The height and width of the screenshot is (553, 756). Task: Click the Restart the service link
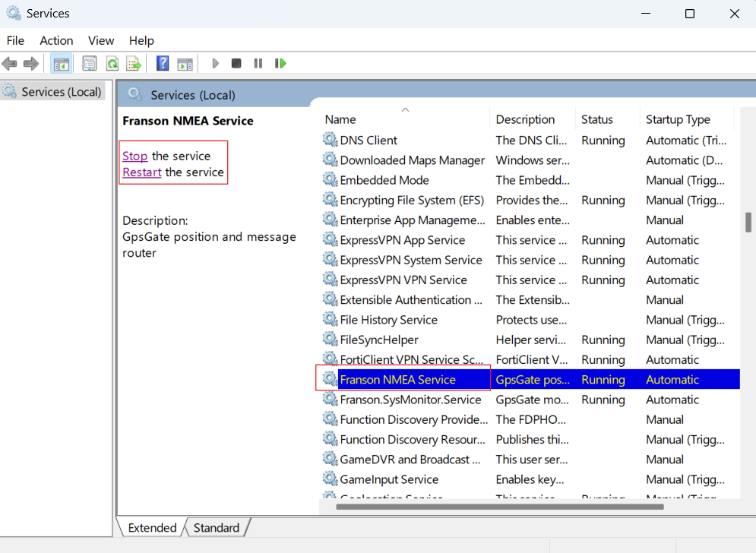[142, 172]
